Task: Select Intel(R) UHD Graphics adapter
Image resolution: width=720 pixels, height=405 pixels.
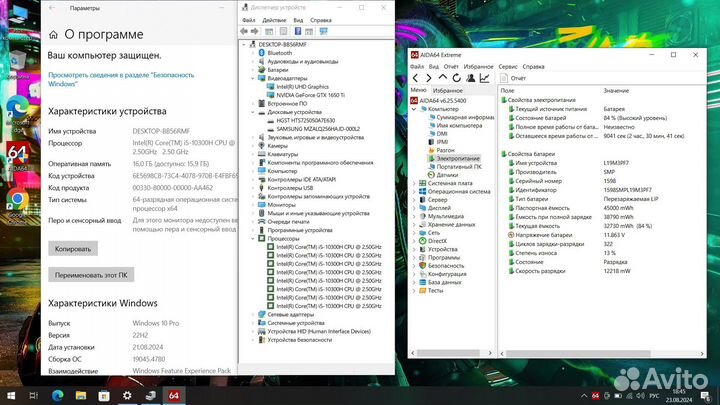Action: (302, 86)
